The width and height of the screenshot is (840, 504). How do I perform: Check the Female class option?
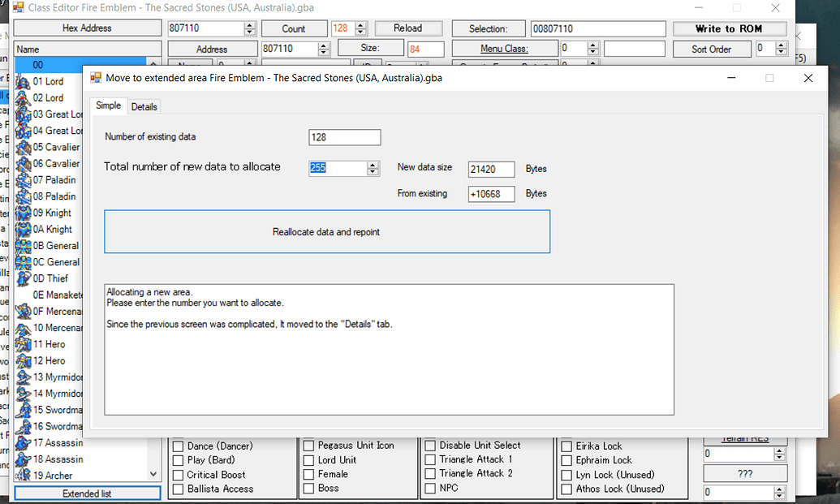coord(308,475)
